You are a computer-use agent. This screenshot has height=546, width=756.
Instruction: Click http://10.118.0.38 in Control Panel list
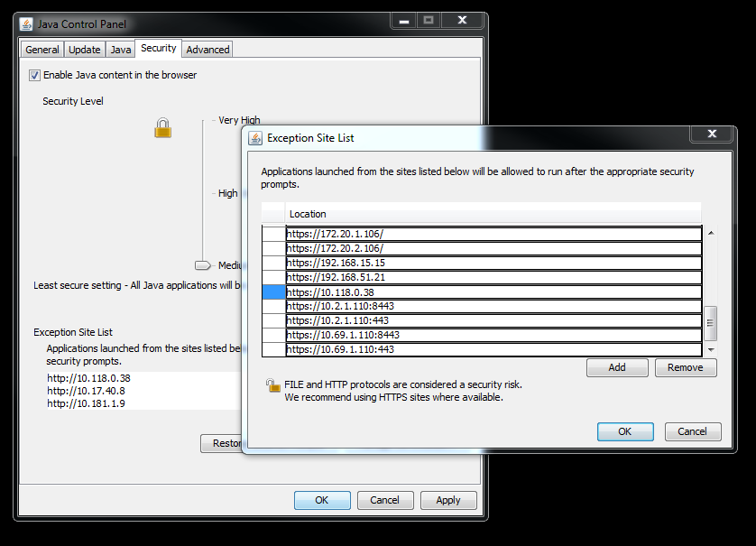pyautogui.click(x=88, y=378)
